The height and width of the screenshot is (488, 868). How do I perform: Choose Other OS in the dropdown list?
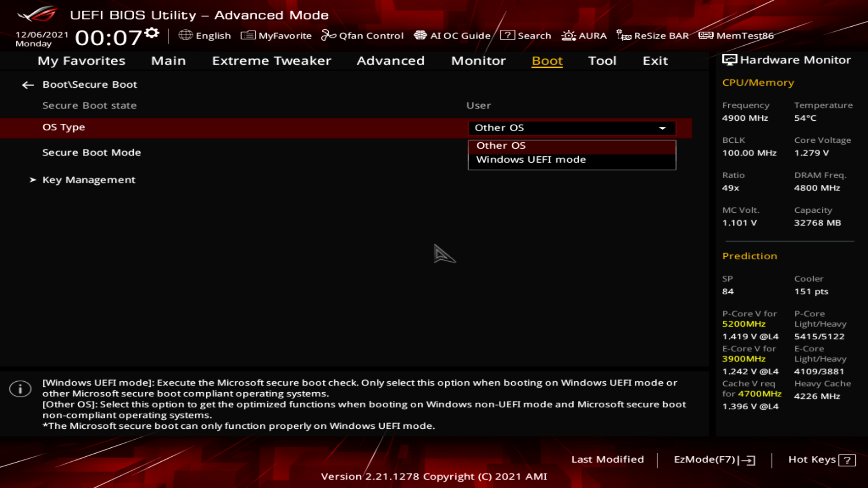click(501, 146)
